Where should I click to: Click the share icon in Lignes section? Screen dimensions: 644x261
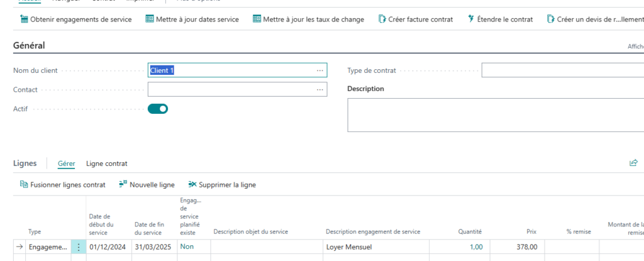(633, 163)
